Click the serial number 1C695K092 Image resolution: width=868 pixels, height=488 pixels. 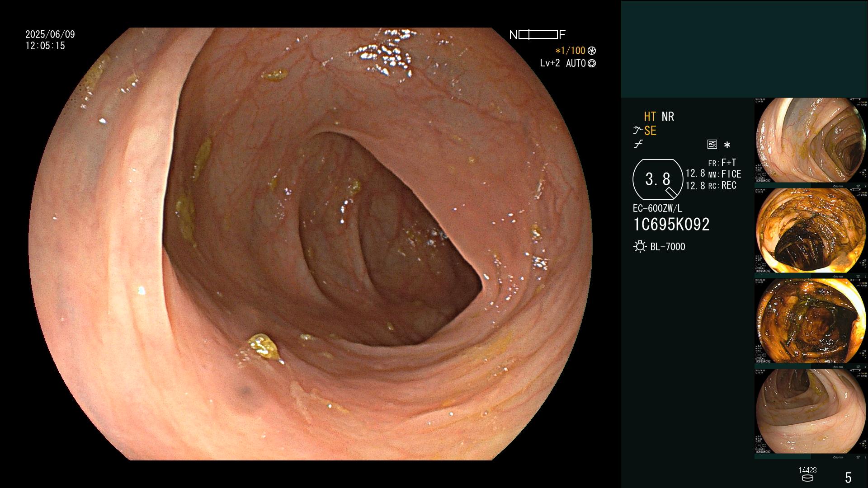point(671,225)
